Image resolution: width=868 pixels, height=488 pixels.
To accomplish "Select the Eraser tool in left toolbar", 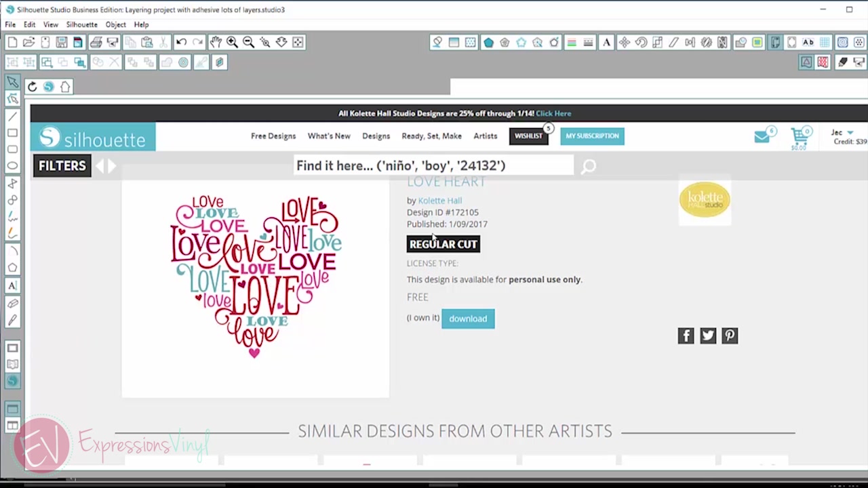I will coord(12,303).
